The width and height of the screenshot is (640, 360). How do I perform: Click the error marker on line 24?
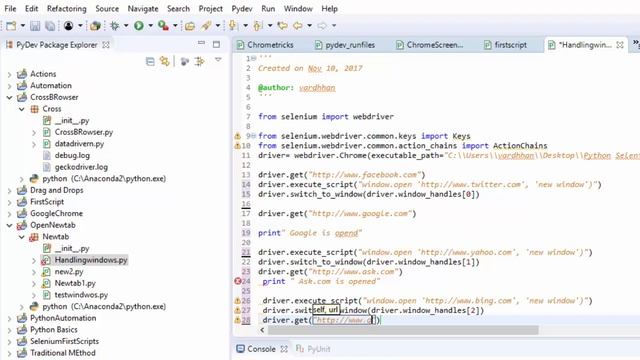click(x=238, y=281)
